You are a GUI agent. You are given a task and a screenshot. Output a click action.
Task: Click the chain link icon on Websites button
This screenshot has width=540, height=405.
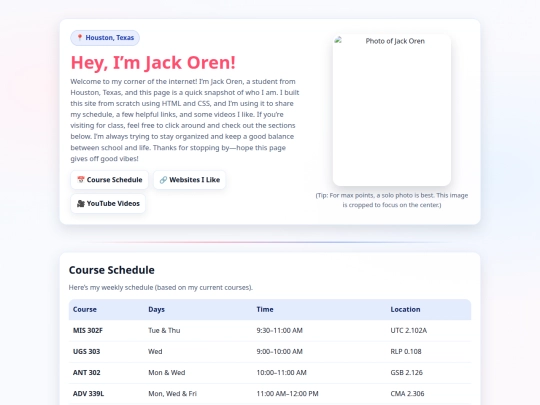[x=163, y=180]
